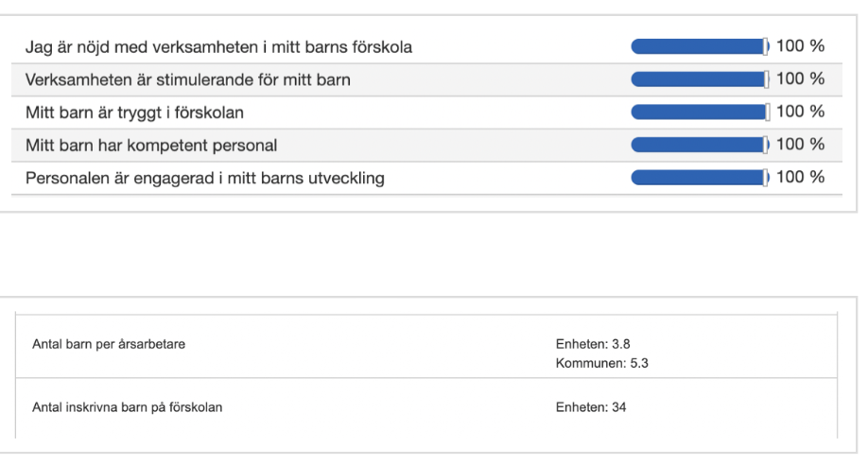Click progress bar for "Verksamheten är stimulerande"
Image resolution: width=868 pixels, height=465 pixels.
pos(700,79)
